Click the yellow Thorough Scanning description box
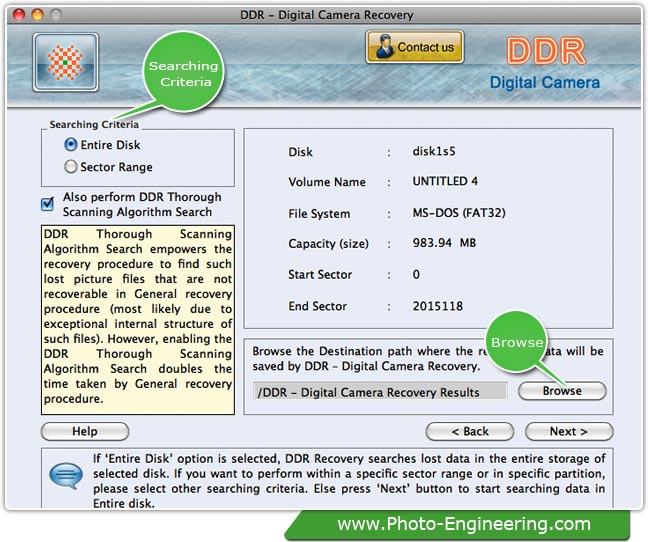 pyautogui.click(x=138, y=320)
